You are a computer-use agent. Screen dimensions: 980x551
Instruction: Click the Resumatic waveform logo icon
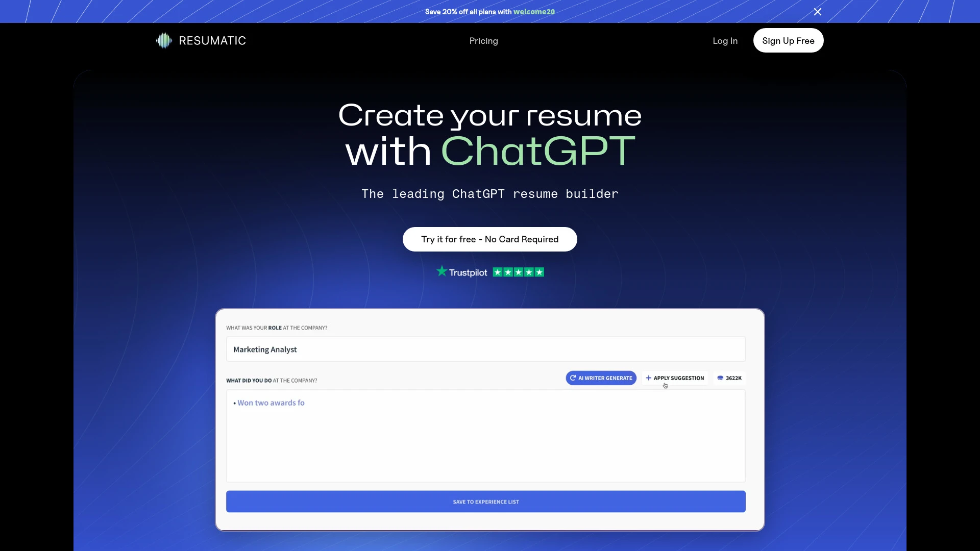pyautogui.click(x=163, y=40)
